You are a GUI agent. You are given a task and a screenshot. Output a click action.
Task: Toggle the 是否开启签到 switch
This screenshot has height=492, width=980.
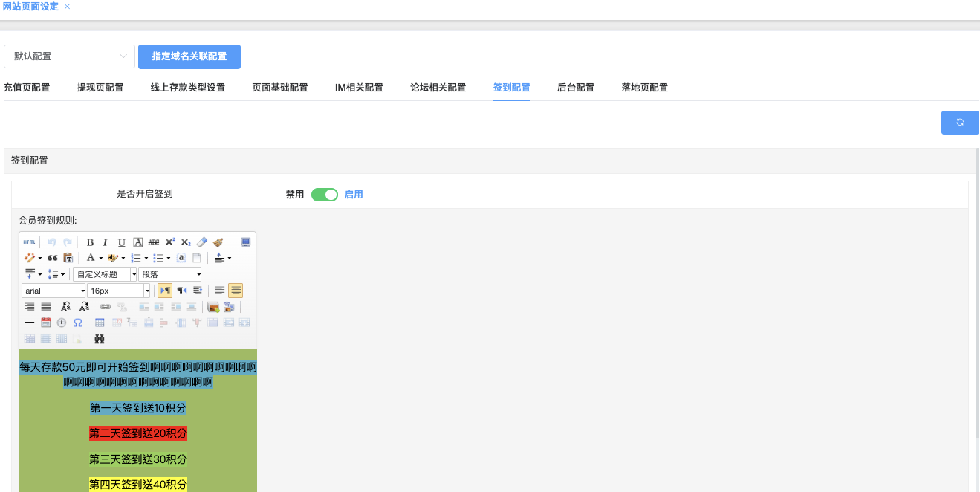(x=325, y=195)
